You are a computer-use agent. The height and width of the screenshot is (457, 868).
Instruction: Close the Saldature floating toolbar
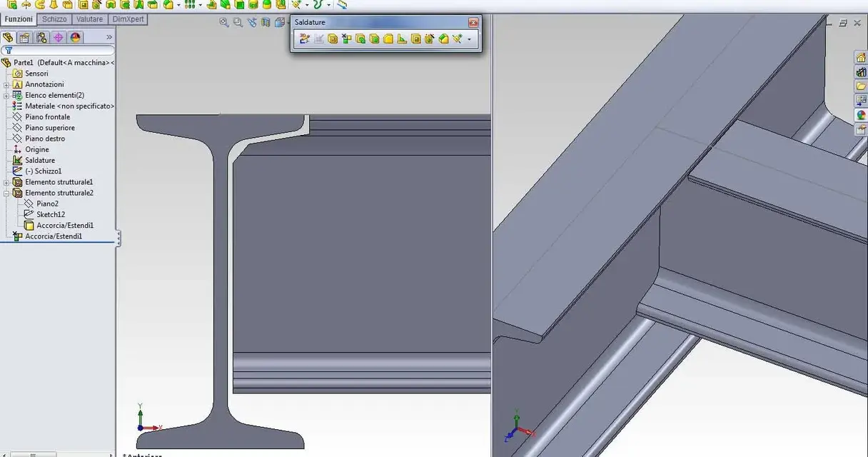pos(473,23)
